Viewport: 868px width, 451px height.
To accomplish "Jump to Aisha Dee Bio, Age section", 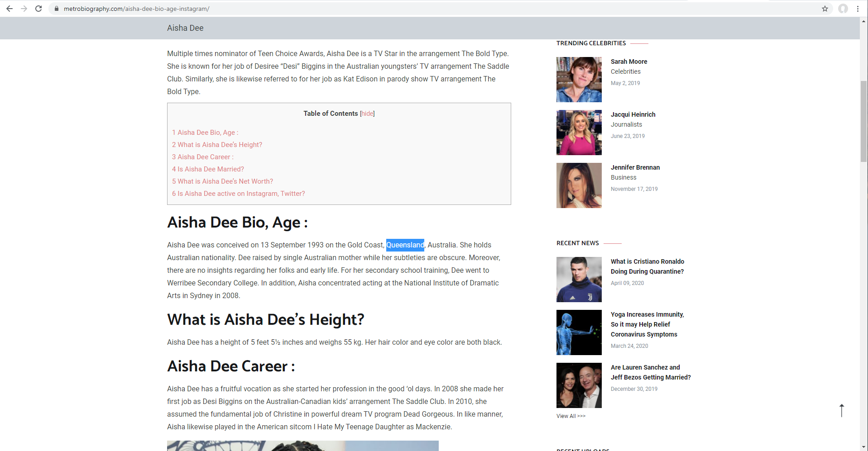I will tap(205, 133).
